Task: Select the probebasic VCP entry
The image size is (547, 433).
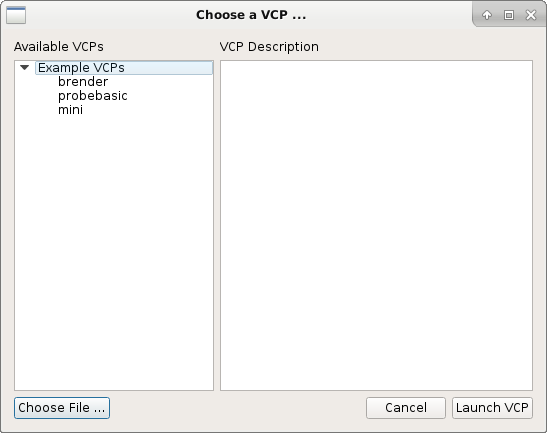Action: coord(93,96)
